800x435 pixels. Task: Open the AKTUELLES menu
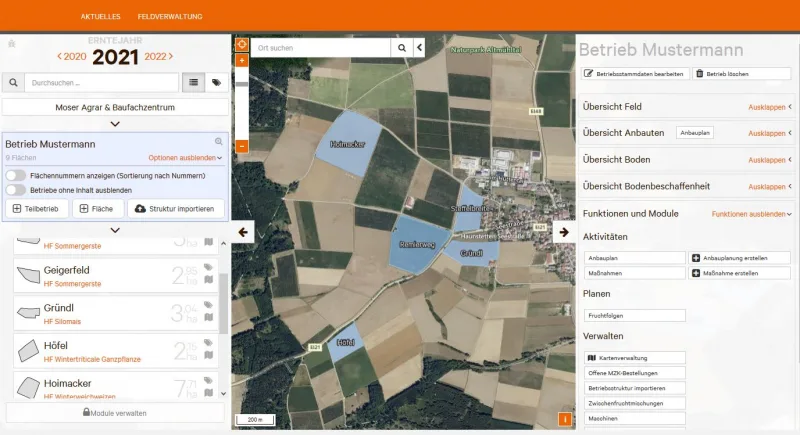pos(101,17)
